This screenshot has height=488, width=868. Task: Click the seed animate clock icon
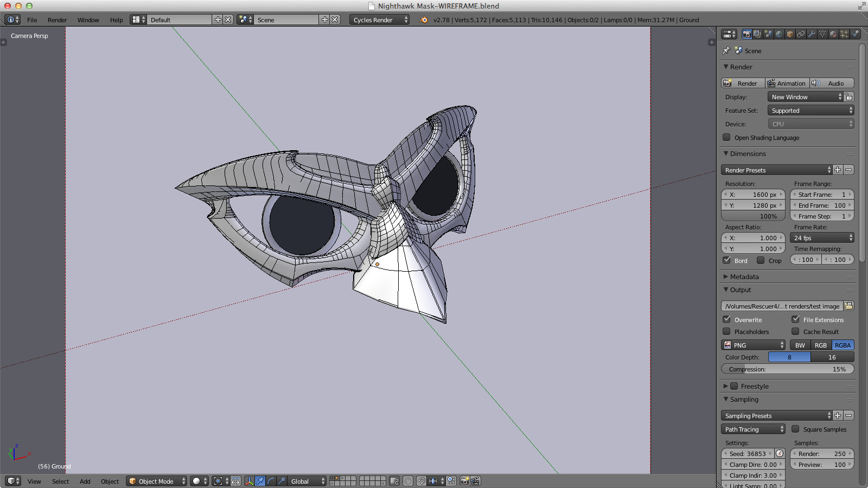780,453
